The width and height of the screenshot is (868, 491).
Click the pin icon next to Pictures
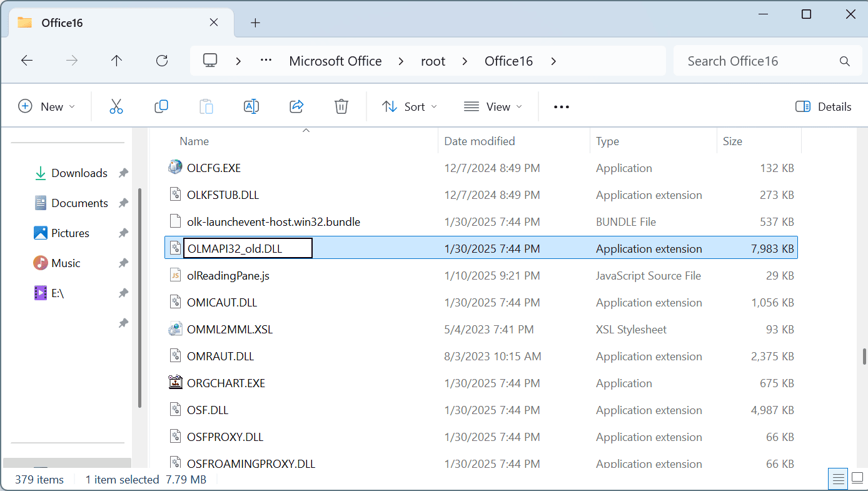click(123, 233)
